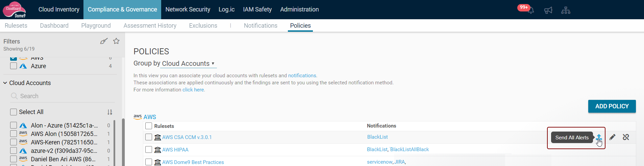Image resolution: width=644 pixels, height=166 pixels.
Task: Click Send All Alerts upload arrow icon
Action: click(x=599, y=137)
